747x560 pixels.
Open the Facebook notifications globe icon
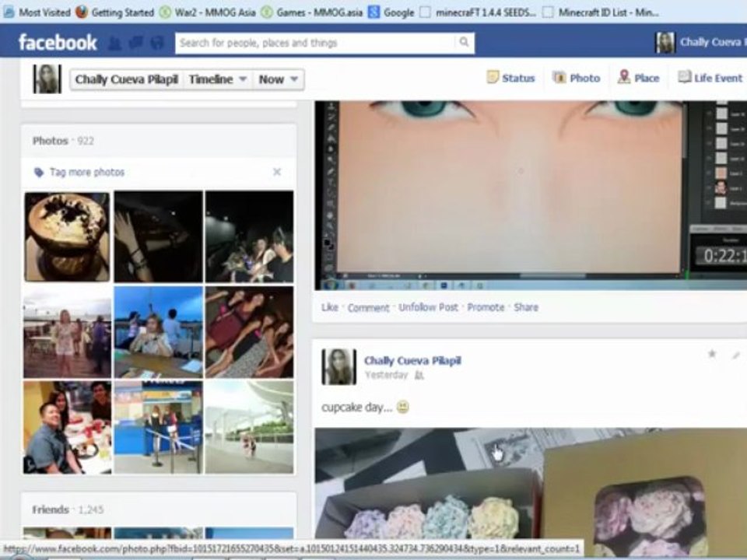[x=157, y=44]
